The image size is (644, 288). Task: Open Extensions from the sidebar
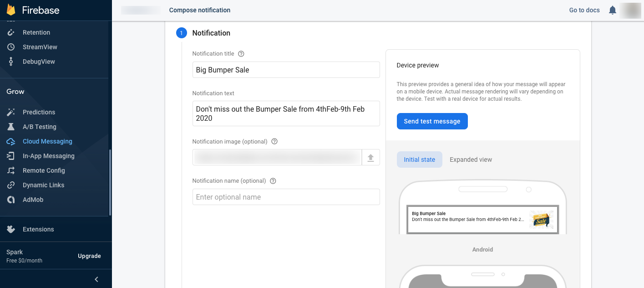click(x=38, y=229)
